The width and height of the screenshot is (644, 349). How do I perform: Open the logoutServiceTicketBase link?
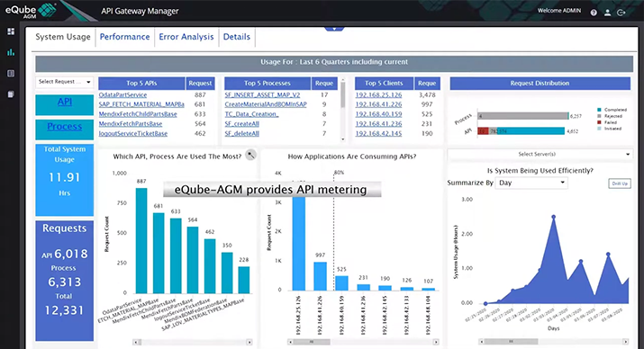click(x=133, y=134)
